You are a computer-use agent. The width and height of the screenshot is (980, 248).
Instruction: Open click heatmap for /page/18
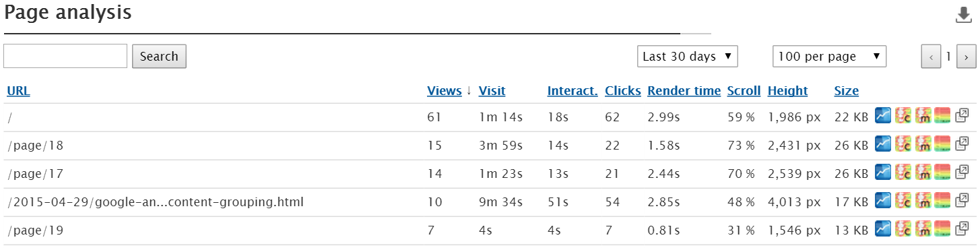[x=903, y=145]
